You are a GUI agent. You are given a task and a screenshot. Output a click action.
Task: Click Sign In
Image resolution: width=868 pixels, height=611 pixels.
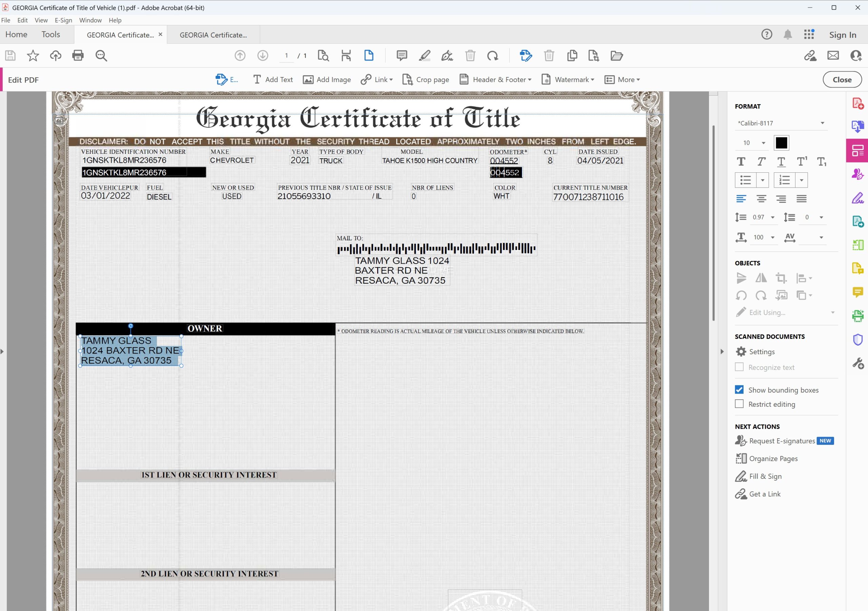(x=842, y=35)
